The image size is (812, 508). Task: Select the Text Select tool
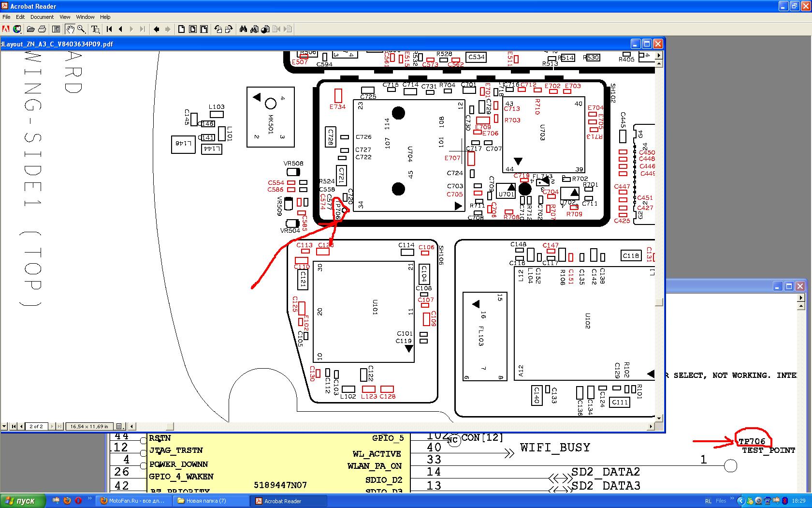pyautogui.click(x=96, y=29)
